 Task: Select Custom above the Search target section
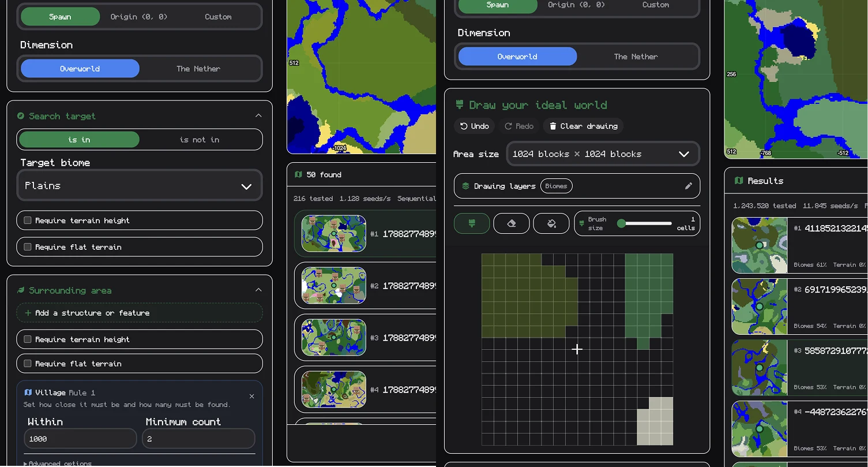click(218, 17)
